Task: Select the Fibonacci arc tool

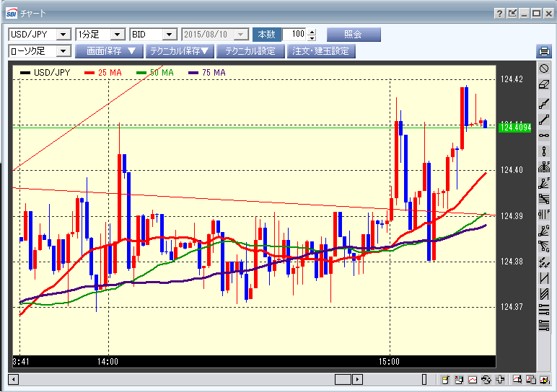Action: pyautogui.click(x=544, y=166)
